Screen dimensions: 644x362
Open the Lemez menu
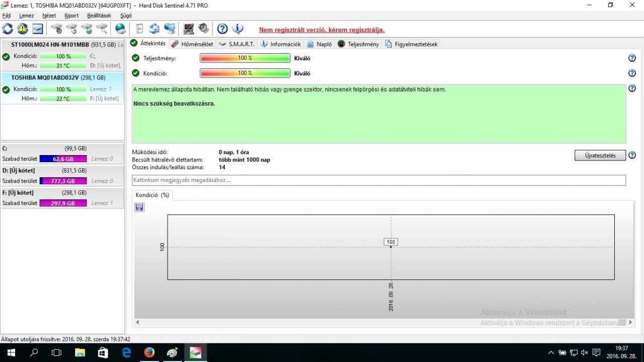click(x=27, y=16)
